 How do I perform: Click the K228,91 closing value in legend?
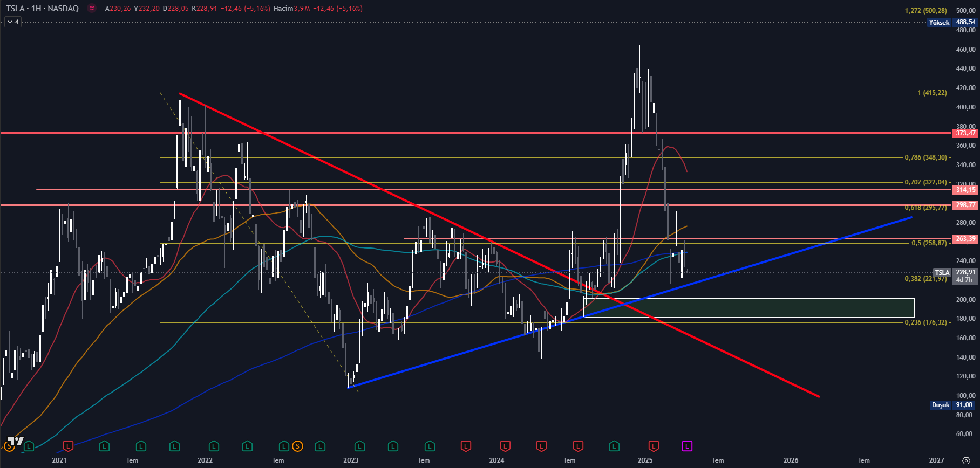[204, 9]
